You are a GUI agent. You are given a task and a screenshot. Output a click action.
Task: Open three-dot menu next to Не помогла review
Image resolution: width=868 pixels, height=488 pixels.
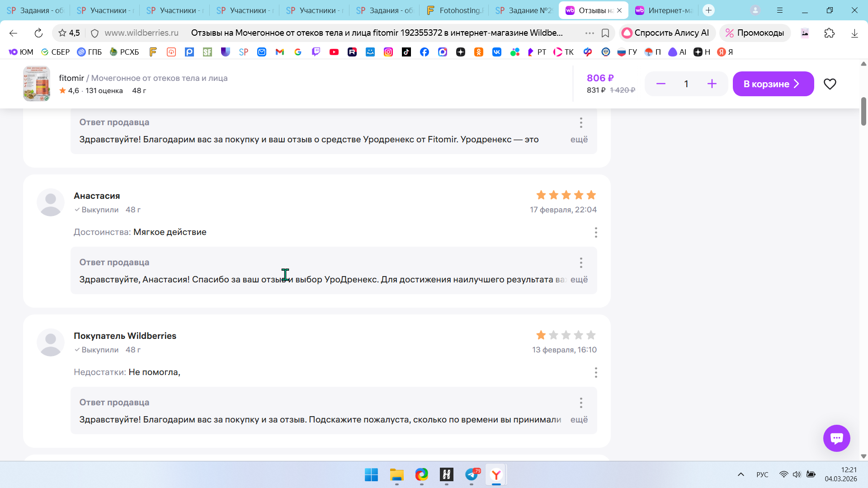click(596, 372)
